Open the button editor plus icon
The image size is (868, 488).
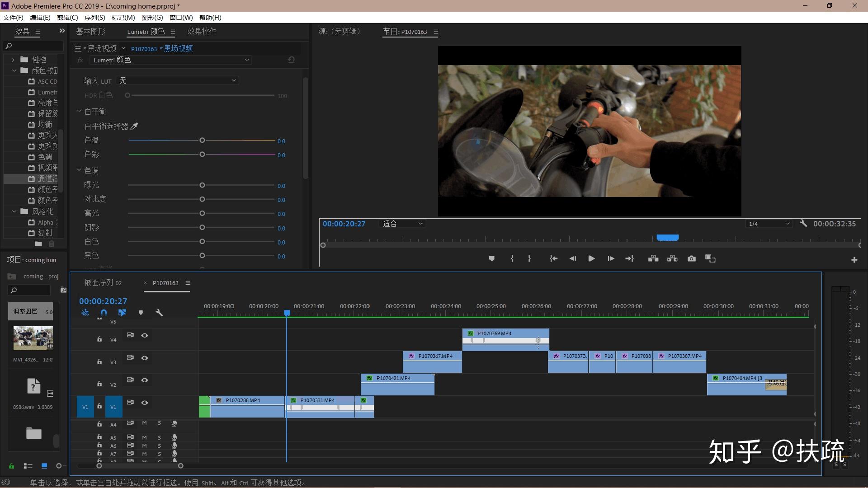click(x=854, y=260)
